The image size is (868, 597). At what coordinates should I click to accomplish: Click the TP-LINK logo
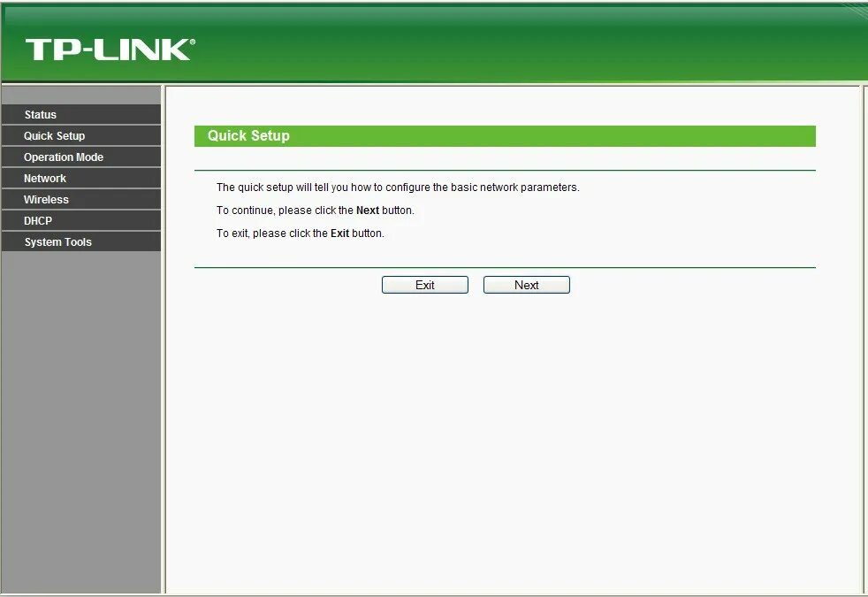tap(110, 50)
